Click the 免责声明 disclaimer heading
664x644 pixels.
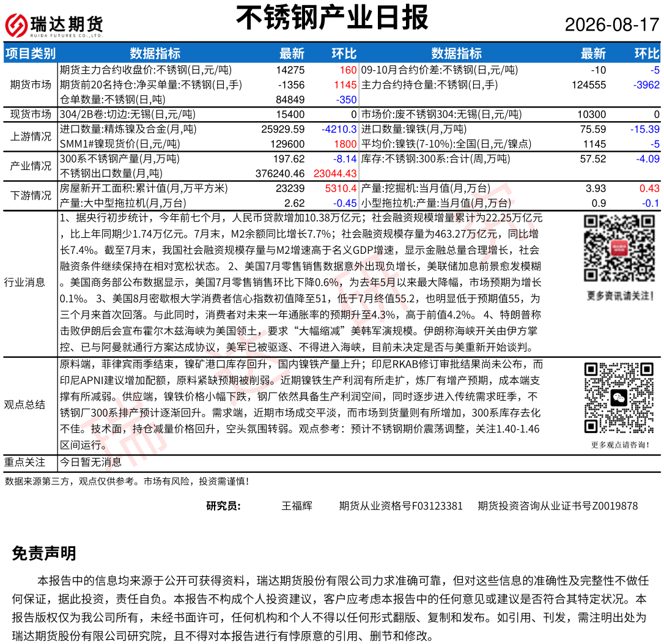click(44, 553)
